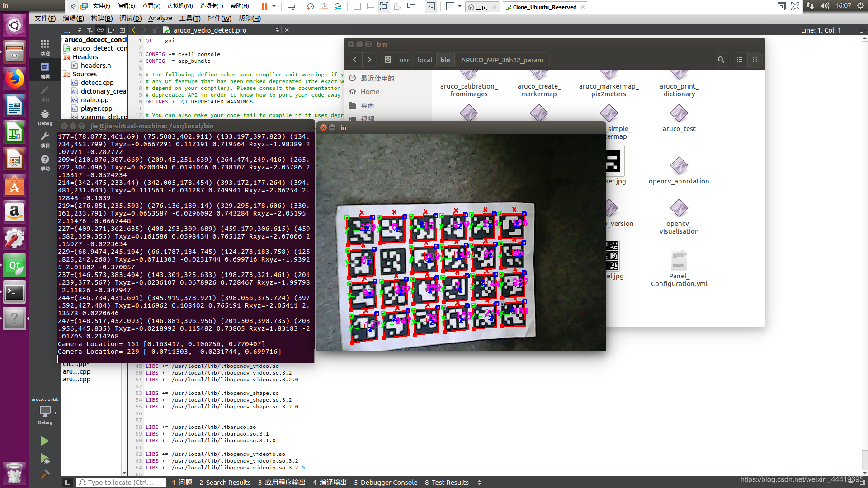Screen dimensions: 868x488
Task: Open the Debug mode in the sidebar
Action: [45, 117]
